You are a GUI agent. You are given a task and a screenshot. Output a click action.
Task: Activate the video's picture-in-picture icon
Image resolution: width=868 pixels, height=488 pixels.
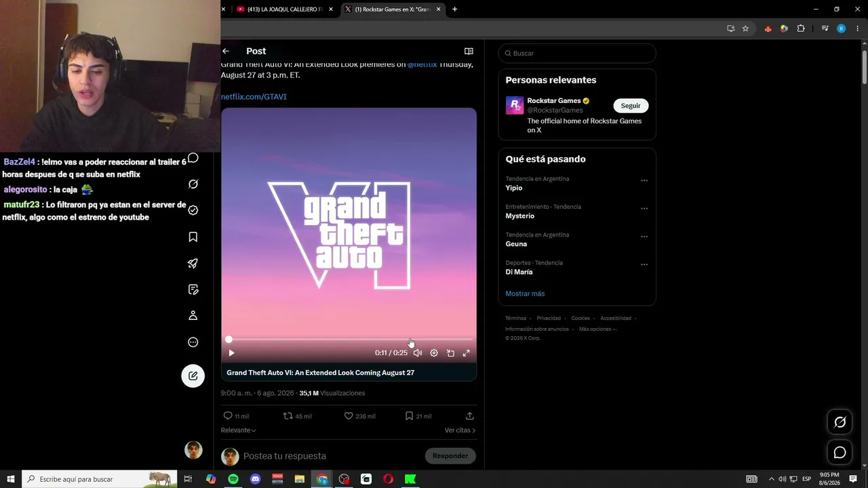[x=450, y=353]
